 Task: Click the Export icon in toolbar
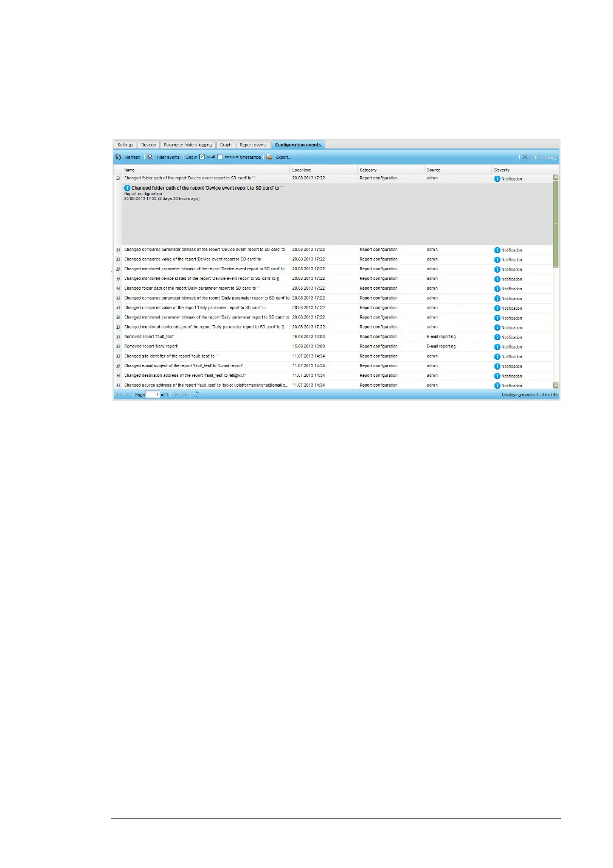click(x=269, y=157)
